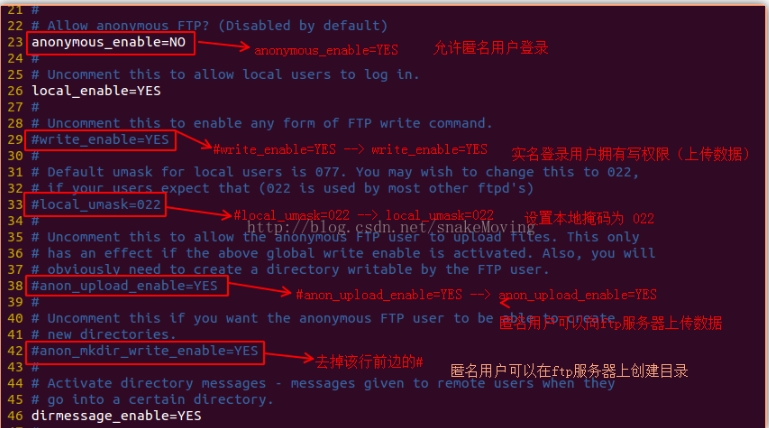Image resolution: width=769 pixels, height=428 pixels.
Task: Click the blog.csdn.net snakeMoving watermark URL
Action: [390, 227]
